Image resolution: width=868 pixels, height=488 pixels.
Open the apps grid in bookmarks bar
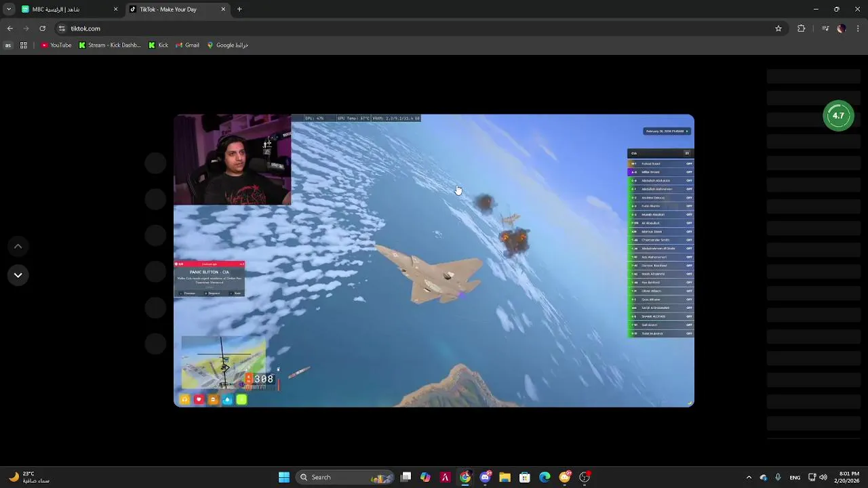point(23,45)
